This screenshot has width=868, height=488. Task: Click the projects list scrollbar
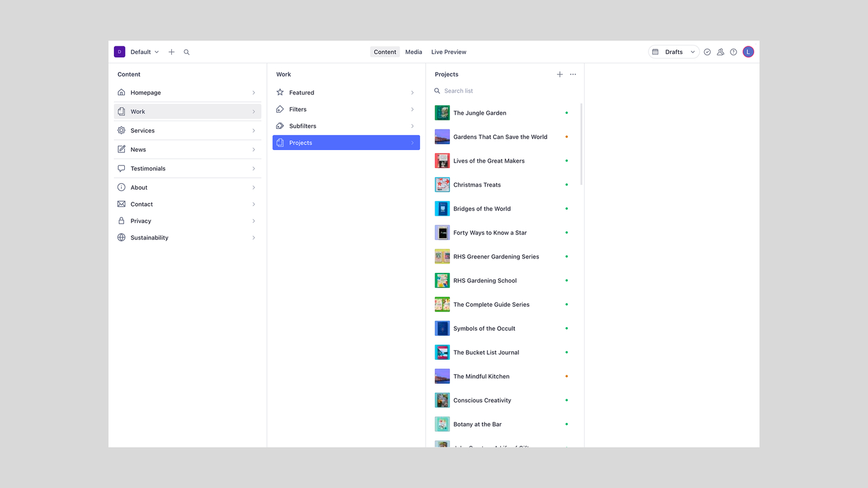pyautogui.click(x=581, y=145)
